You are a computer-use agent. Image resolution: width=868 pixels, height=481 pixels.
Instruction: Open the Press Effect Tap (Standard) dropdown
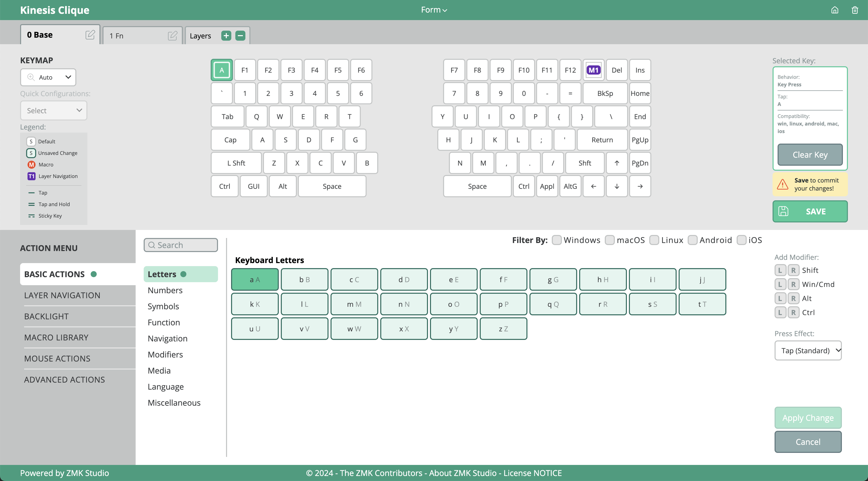(x=808, y=350)
